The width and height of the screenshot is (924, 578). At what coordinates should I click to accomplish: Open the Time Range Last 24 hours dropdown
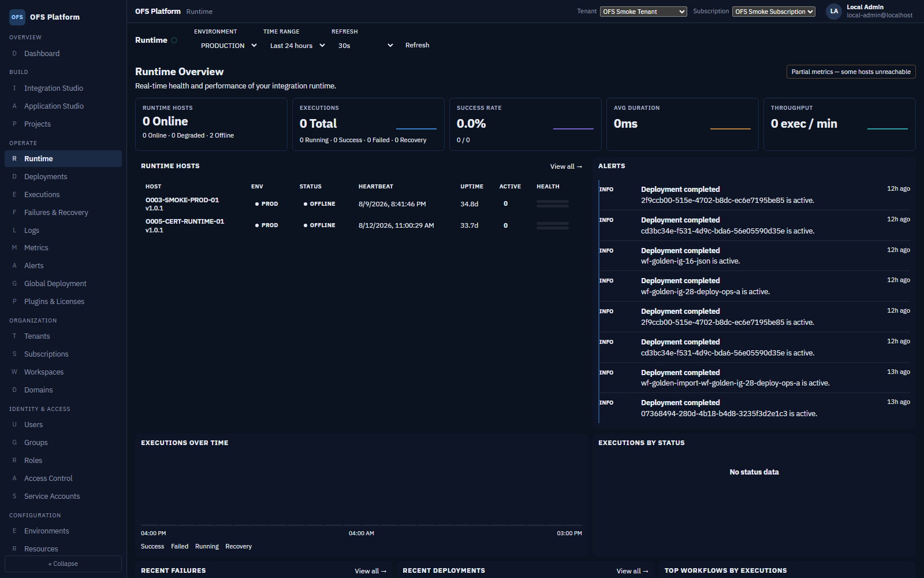[297, 46]
